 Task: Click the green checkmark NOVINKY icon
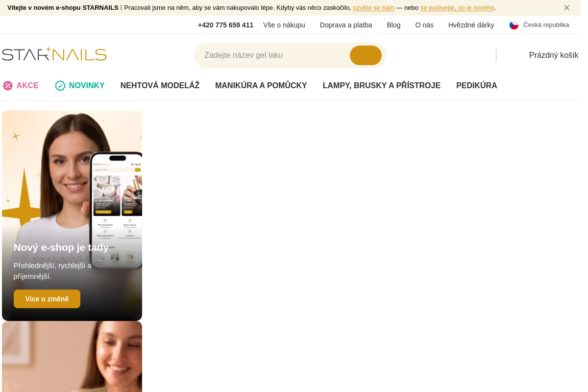pos(60,86)
